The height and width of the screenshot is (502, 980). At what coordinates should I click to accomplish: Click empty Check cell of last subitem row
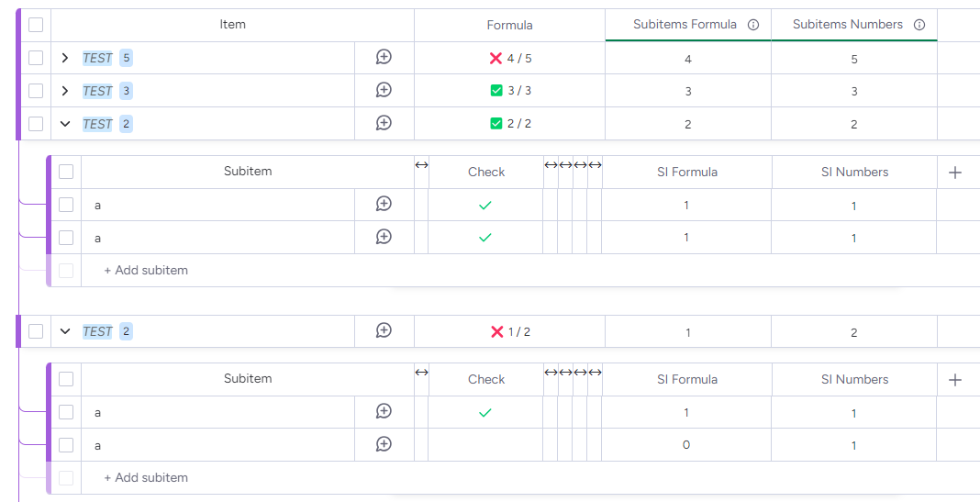[x=485, y=445]
